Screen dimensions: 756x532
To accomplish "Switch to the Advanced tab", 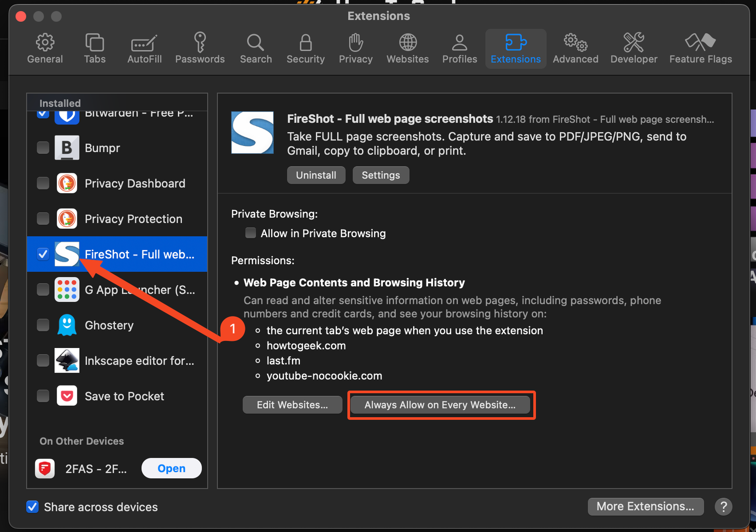I will pos(575,47).
